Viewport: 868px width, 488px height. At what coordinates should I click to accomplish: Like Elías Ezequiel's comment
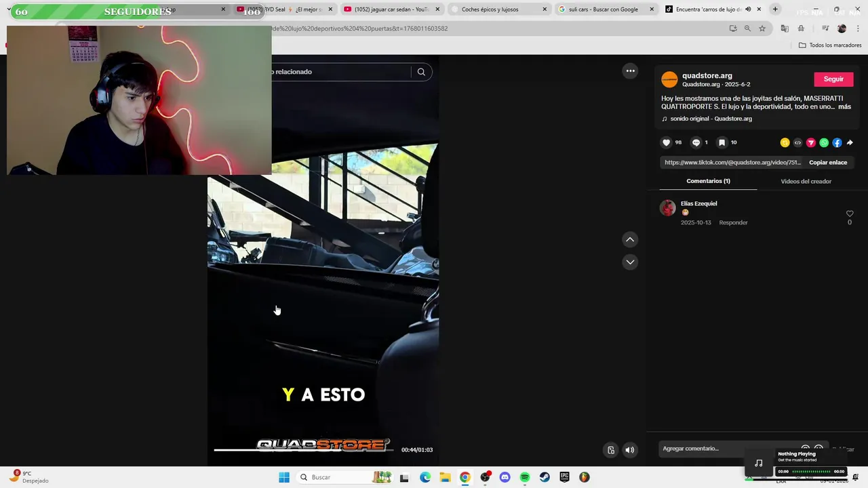[x=850, y=213]
